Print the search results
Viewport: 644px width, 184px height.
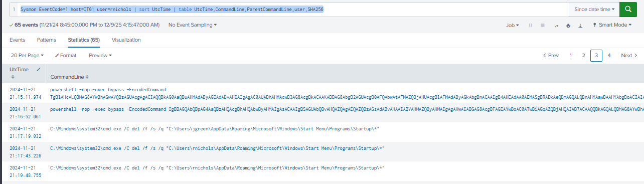coord(568,25)
